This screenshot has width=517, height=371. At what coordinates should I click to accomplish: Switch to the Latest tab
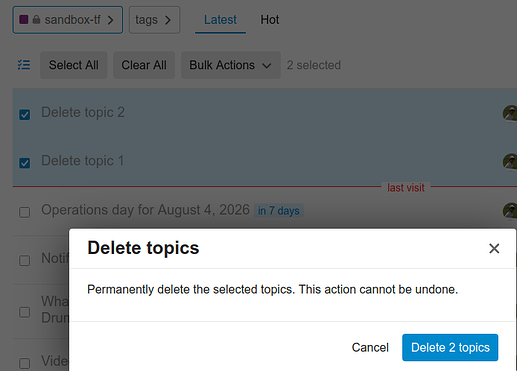[x=220, y=20]
